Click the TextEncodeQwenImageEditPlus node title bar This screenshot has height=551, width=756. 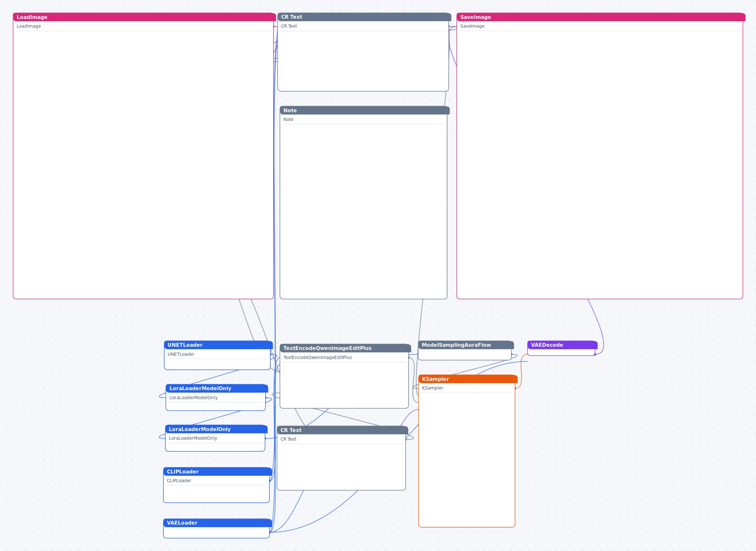345,348
